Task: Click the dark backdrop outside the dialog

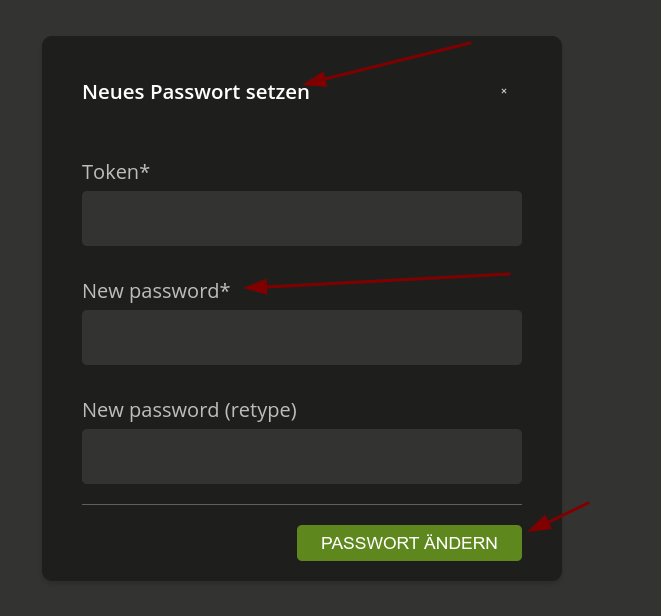Action: pos(610,300)
